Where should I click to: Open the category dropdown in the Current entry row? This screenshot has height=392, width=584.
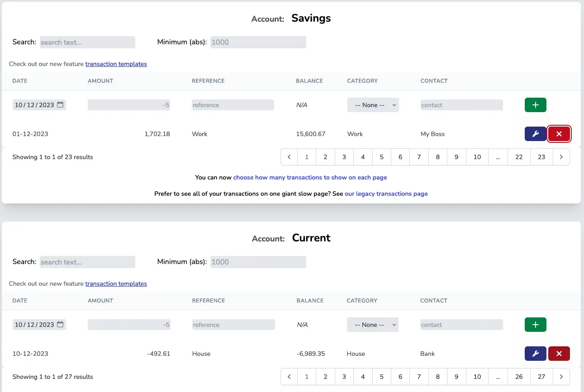(x=372, y=324)
